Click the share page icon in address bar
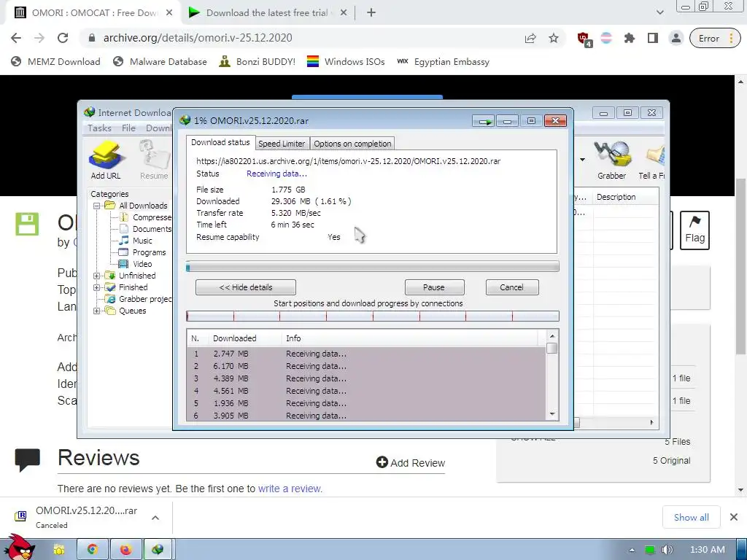The width and height of the screenshot is (747, 560). point(530,39)
